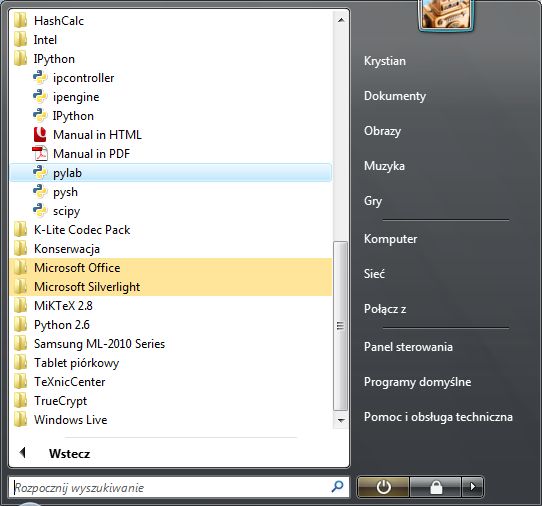Screen dimensions: 542x506
Task: Open shutdown options arrow menu
Action: coord(472,487)
